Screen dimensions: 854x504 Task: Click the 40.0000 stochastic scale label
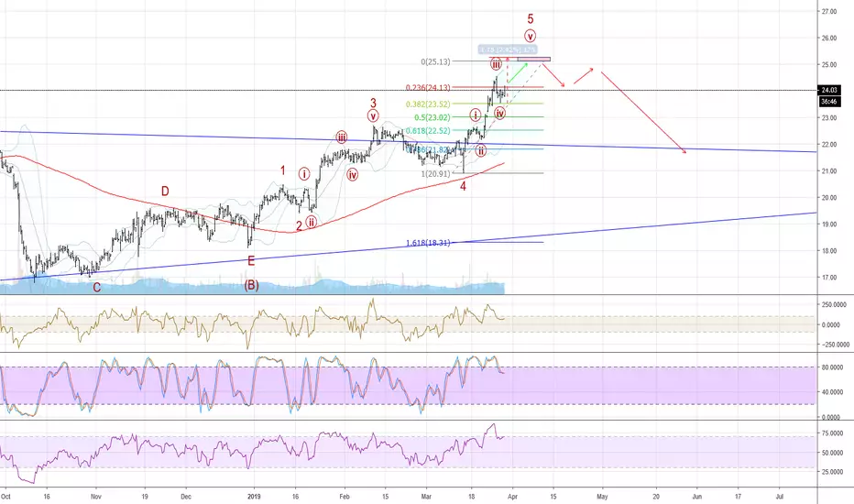click(x=833, y=392)
